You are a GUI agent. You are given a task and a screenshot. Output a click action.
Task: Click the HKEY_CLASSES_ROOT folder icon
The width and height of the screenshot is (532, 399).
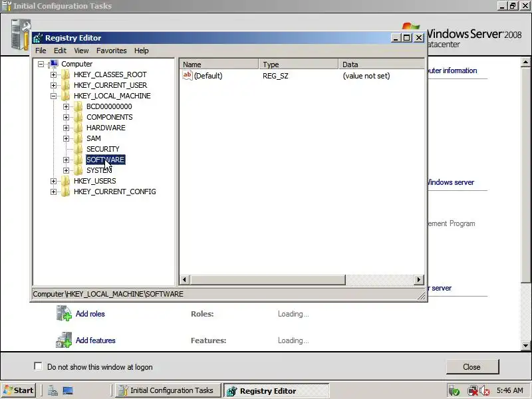[x=66, y=74]
